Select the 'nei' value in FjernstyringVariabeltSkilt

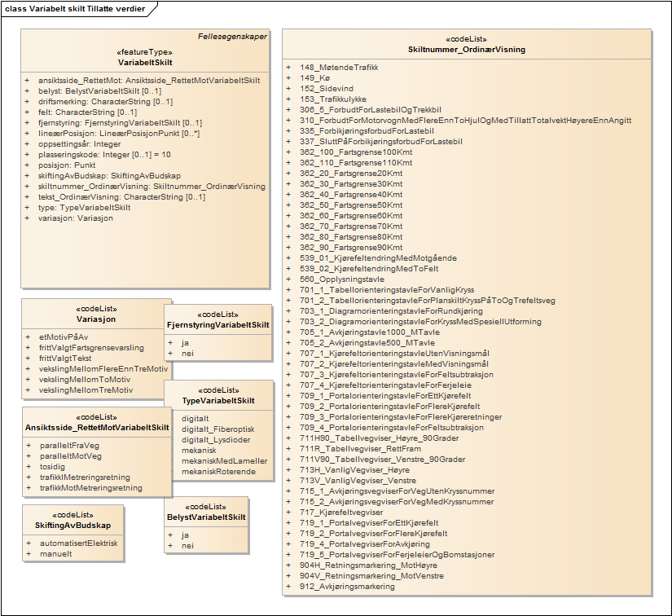(187, 354)
